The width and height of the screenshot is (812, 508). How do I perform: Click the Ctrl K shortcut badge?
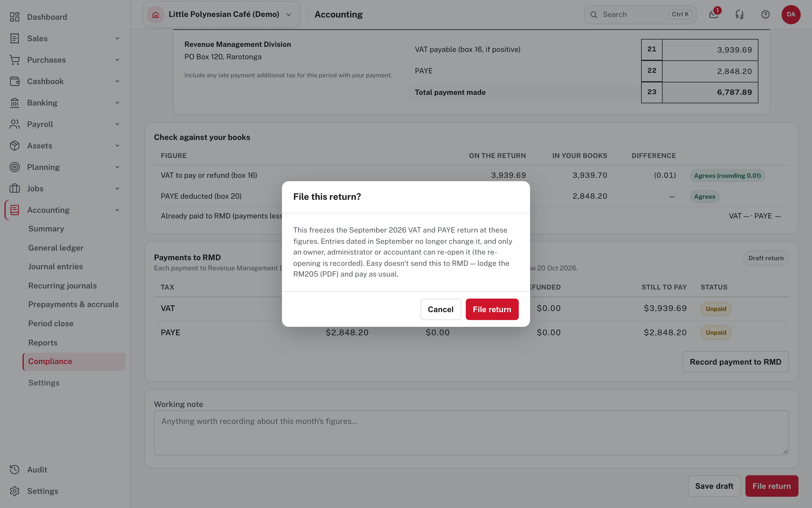[x=680, y=14]
